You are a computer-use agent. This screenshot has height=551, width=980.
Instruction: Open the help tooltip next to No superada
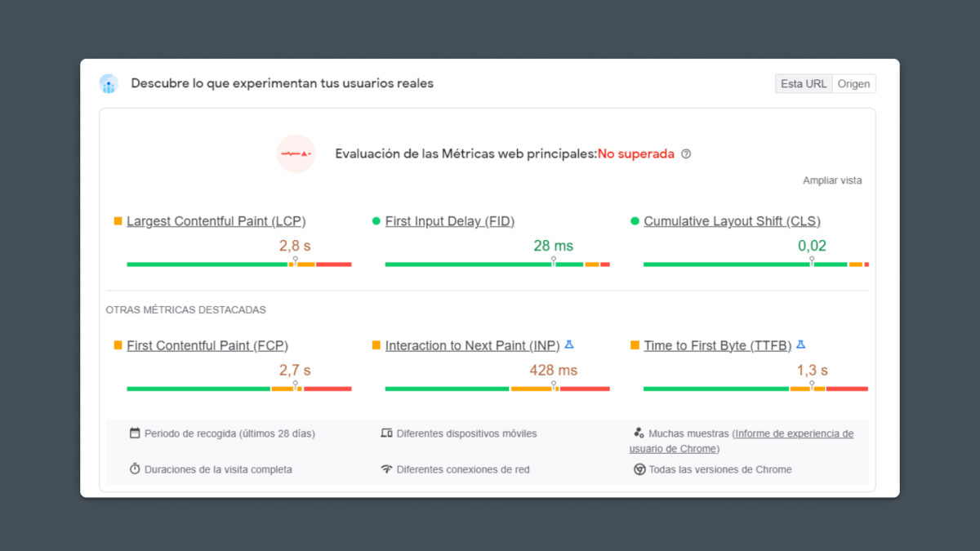687,153
